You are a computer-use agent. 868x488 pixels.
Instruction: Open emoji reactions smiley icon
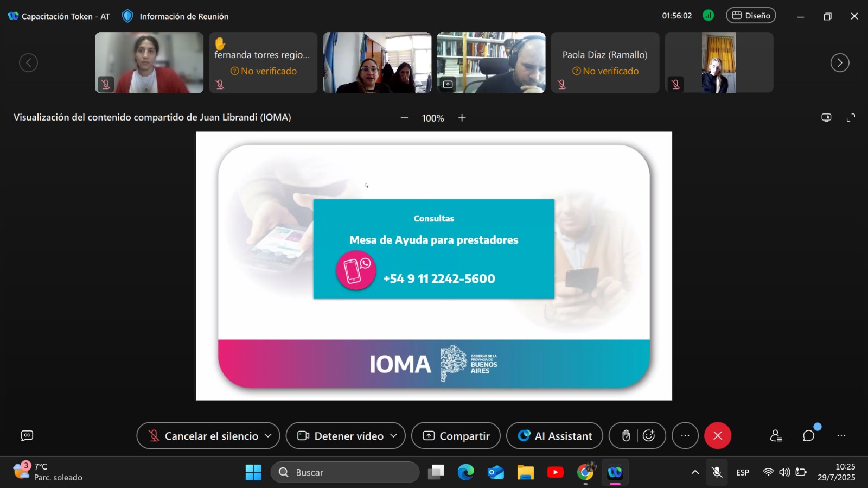(649, 436)
